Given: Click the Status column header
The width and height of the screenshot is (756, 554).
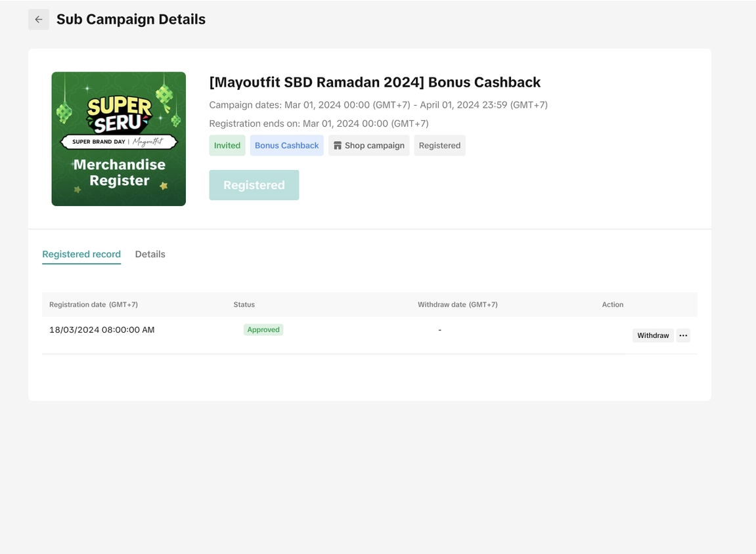Looking at the screenshot, I should tap(244, 305).
